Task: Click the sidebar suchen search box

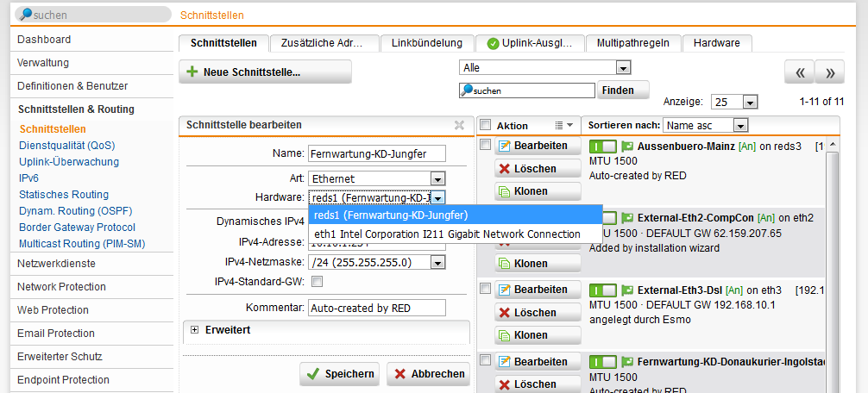Action: (x=93, y=15)
